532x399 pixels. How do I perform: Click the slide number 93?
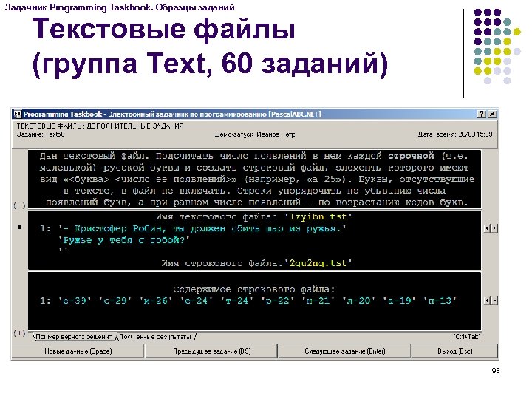pyautogui.click(x=495, y=370)
